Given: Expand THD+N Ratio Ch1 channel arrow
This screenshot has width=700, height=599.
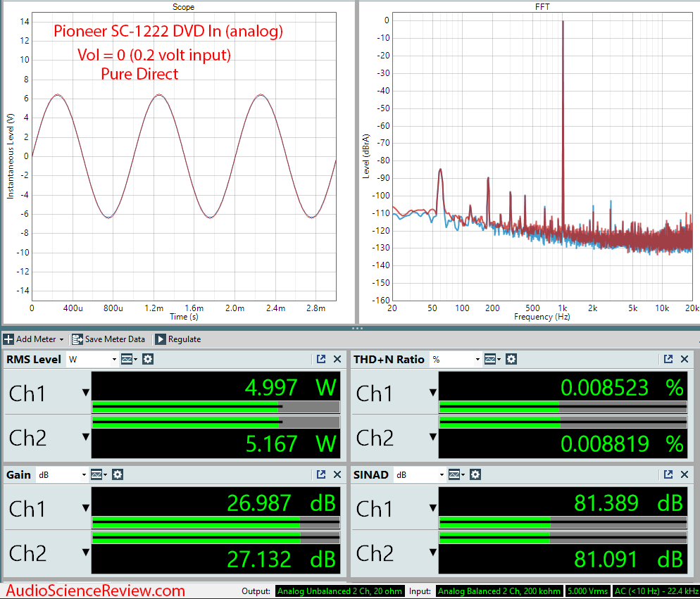Looking at the screenshot, I should (x=432, y=393).
